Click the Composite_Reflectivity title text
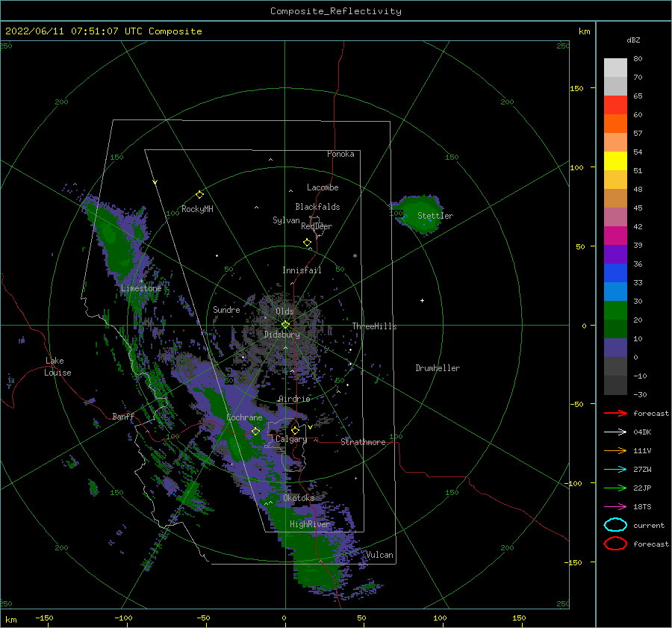 [336, 11]
